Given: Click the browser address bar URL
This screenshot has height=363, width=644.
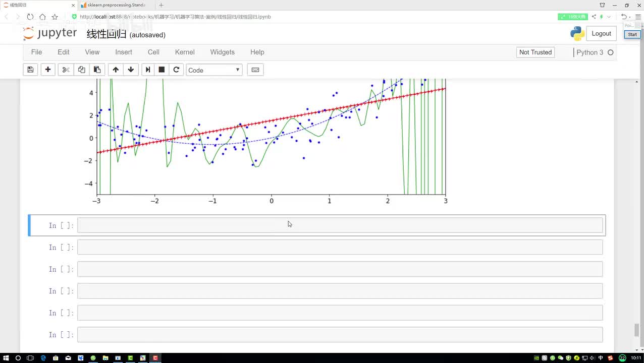Looking at the screenshot, I should [176, 17].
